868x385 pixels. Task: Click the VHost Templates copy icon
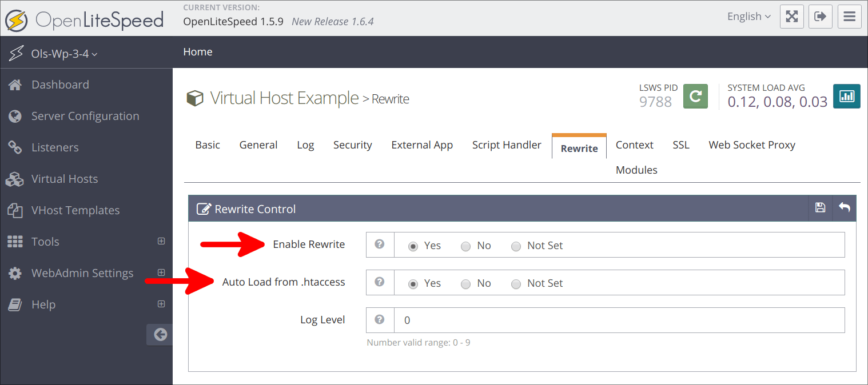[15, 210]
